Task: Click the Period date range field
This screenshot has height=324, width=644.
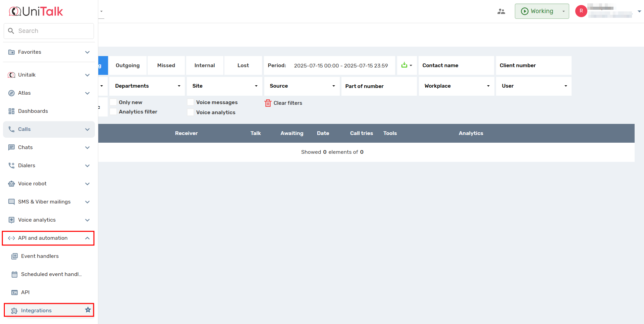Action: (340, 65)
